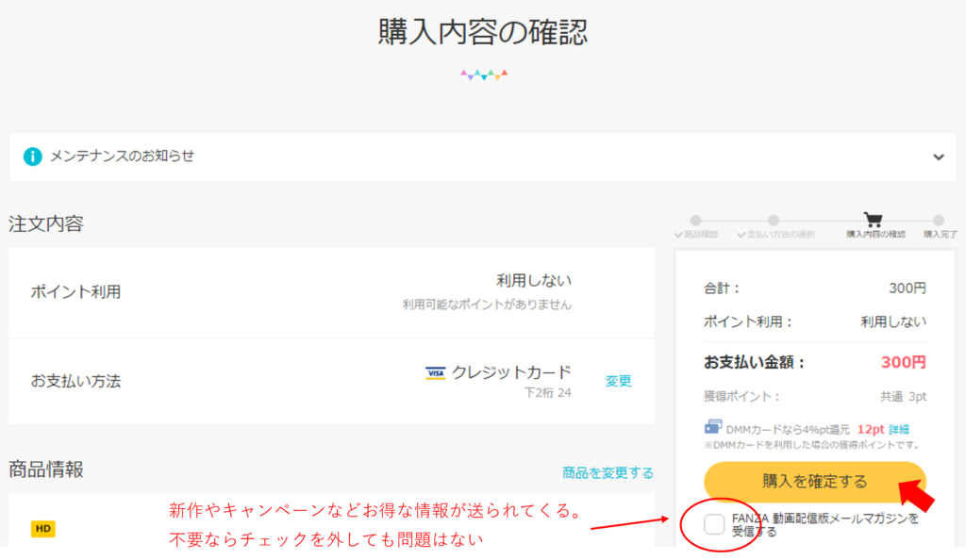Open the 詳細 link for DMM card points
This screenshot has height=560, width=966.
[x=899, y=429]
